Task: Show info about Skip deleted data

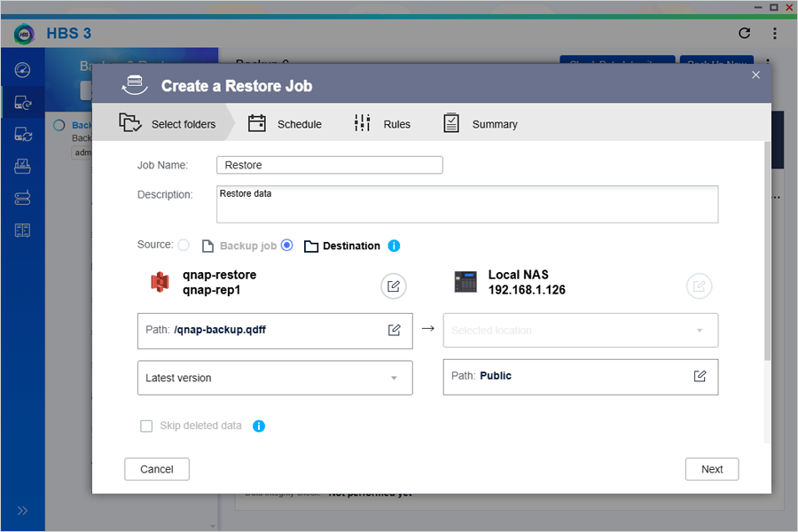Action: tap(259, 426)
